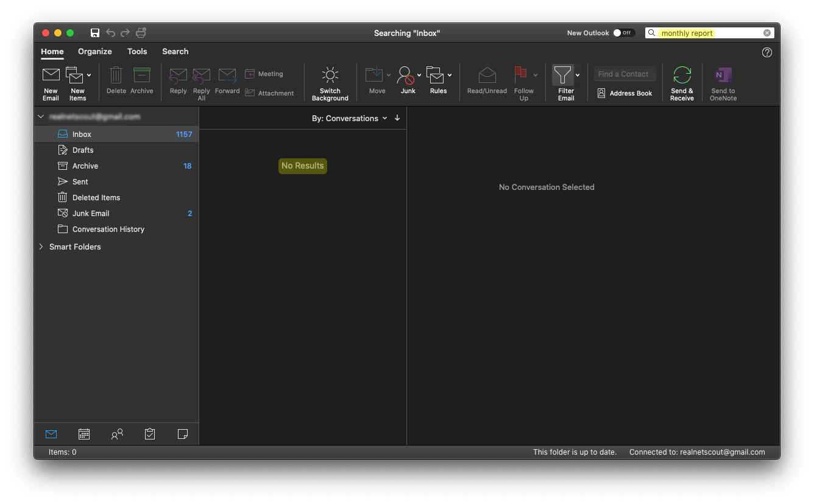Image resolution: width=814 pixels, height=504 pixels.
Task: Click the Archive box icon in ribbon
Action: point(142,75)
